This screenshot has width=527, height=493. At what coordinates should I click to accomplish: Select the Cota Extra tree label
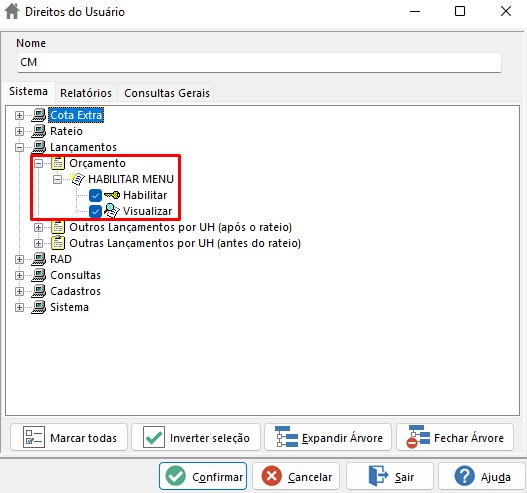76,115
